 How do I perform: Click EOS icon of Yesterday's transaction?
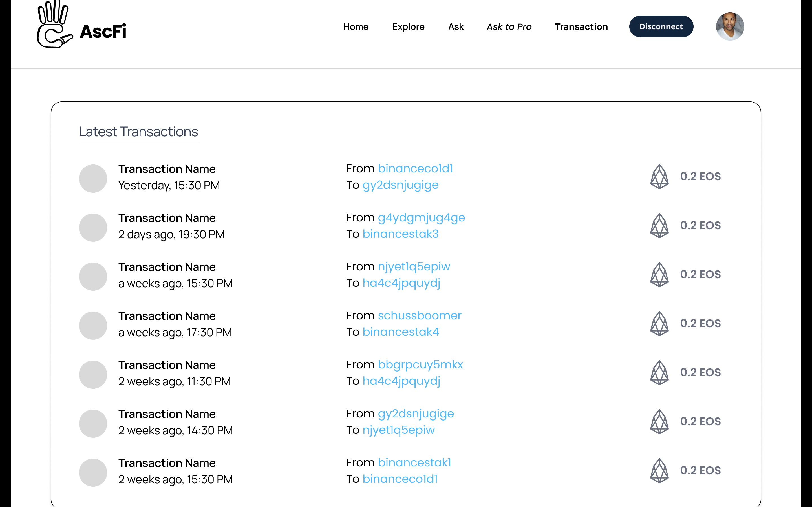[x=659, y=177]
